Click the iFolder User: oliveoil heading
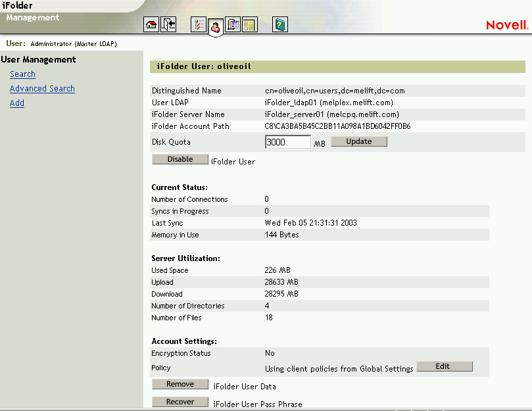This screenshot has height=411, width=532. pos(204,66)
